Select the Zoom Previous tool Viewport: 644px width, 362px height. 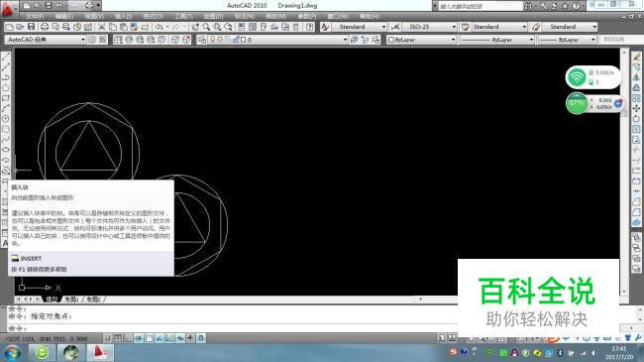[x=228, y=27]
